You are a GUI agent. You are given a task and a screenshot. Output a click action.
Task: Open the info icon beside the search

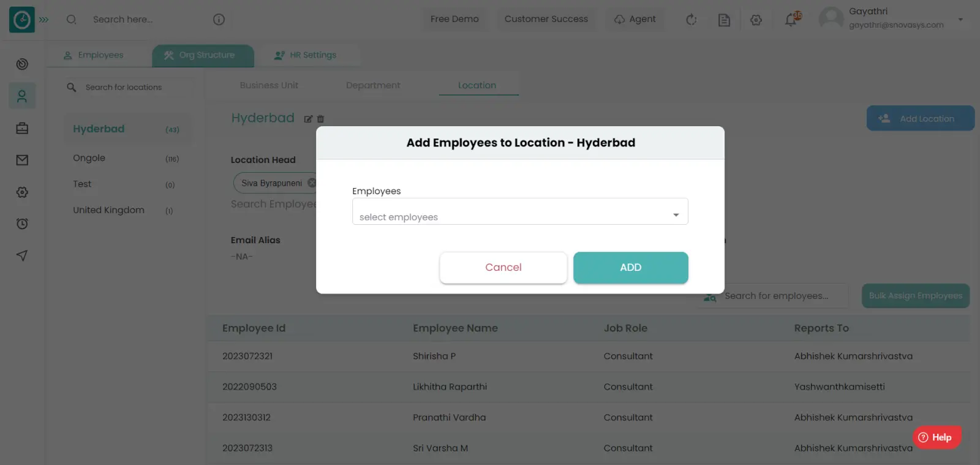(x=219, y=20)
